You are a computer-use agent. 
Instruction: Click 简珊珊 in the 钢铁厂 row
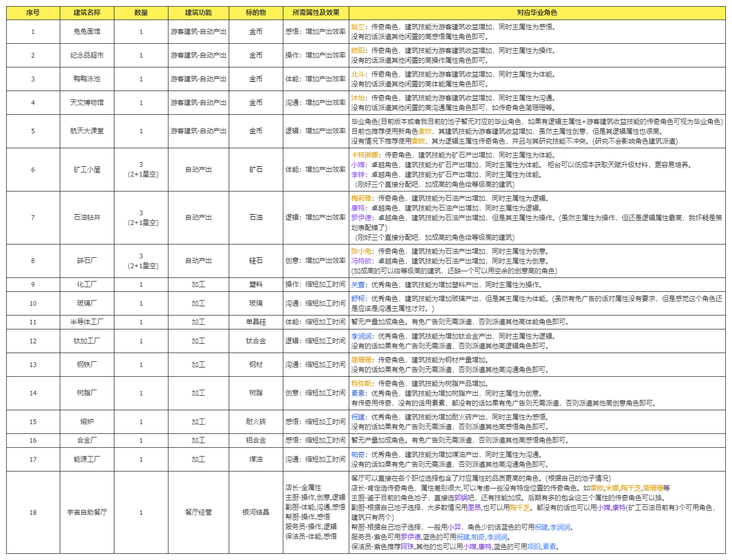(362, 360)
